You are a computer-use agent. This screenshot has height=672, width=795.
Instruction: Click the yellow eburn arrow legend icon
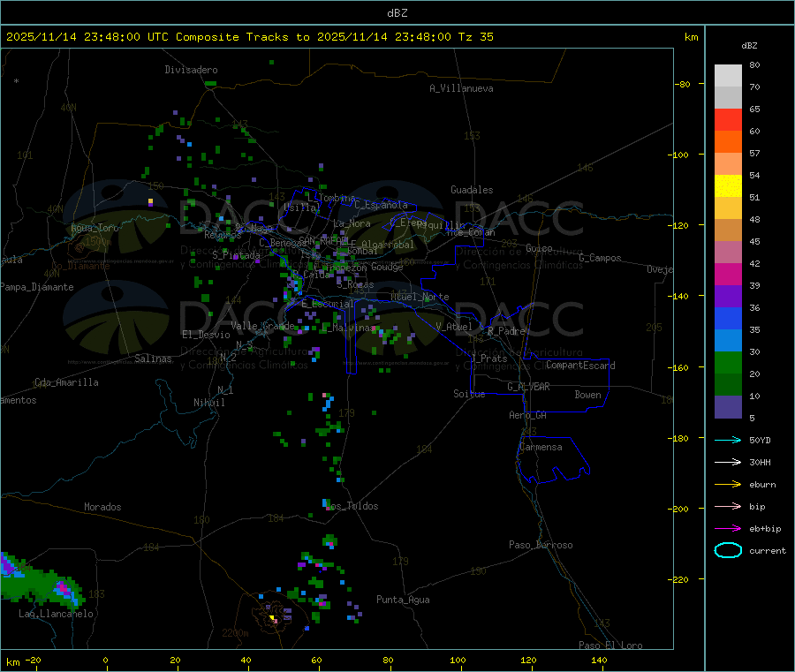tap(728, 485)
